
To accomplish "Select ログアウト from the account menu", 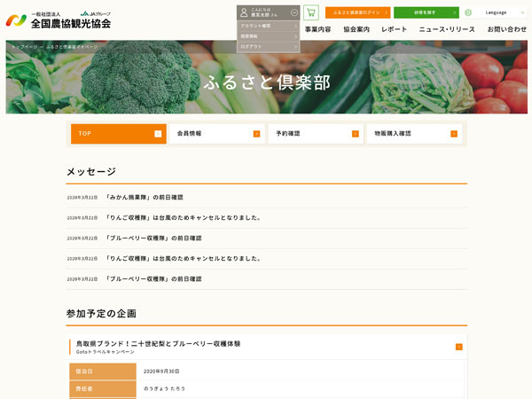I will tap(267, 46).
